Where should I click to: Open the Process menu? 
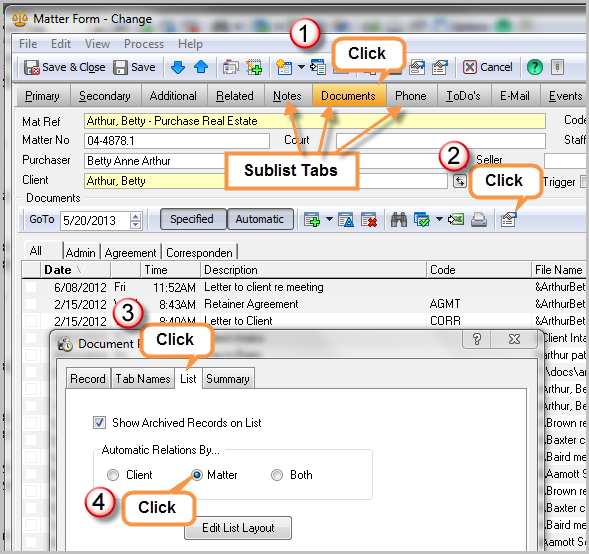pyautogui.click(x=144, y=44)
